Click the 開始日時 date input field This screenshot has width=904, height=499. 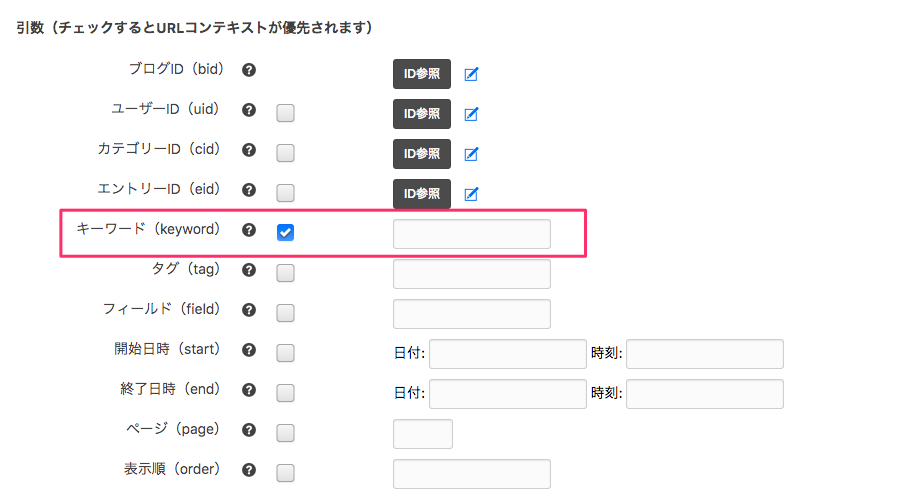click(508, 354)
